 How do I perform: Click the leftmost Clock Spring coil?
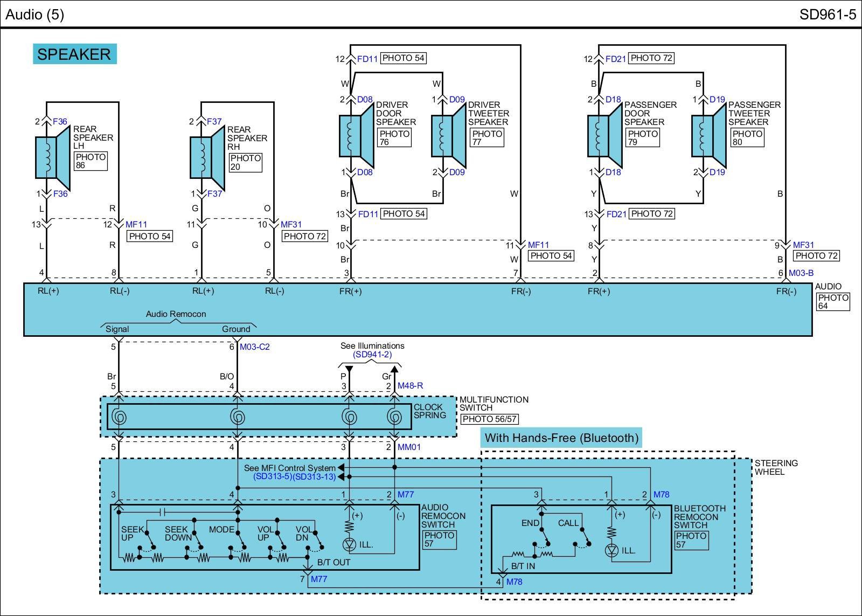pos(118,417)
